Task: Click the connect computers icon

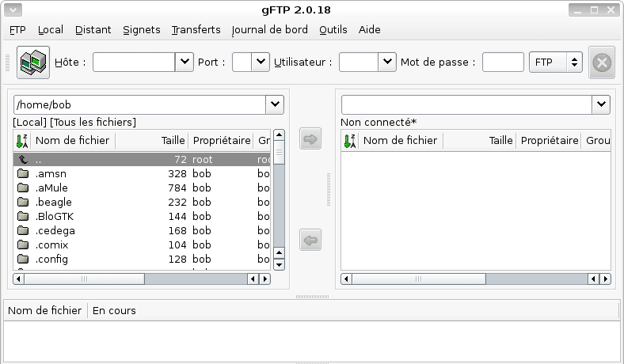Action: pos(33,62)
